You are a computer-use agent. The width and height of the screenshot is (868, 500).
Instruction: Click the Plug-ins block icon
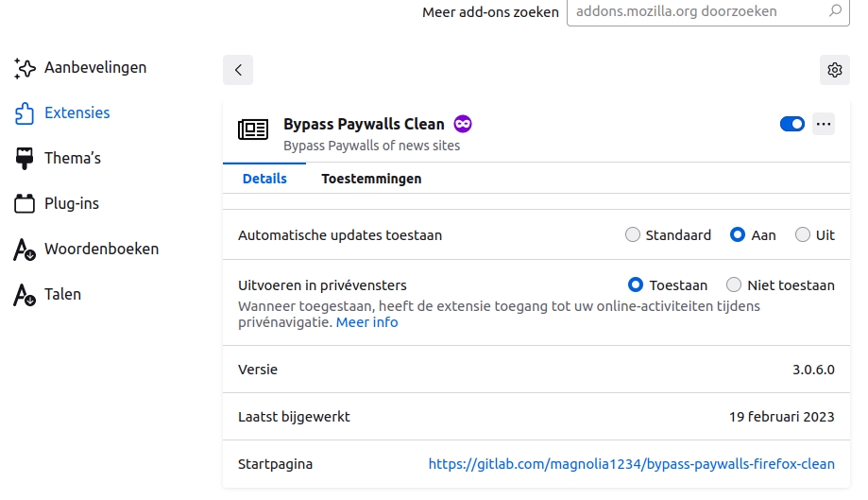tap(26, 204)
